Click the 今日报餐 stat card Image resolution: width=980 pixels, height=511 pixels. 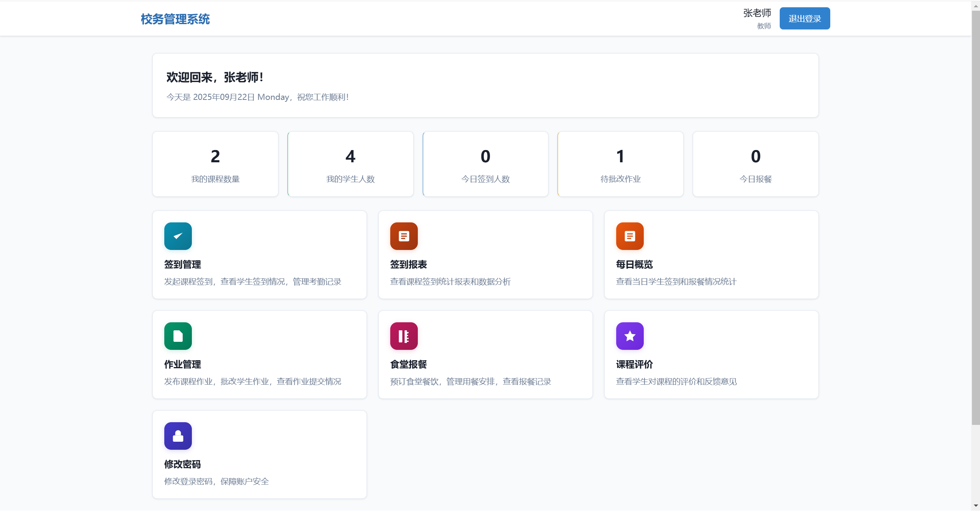[x=756, y=164]
